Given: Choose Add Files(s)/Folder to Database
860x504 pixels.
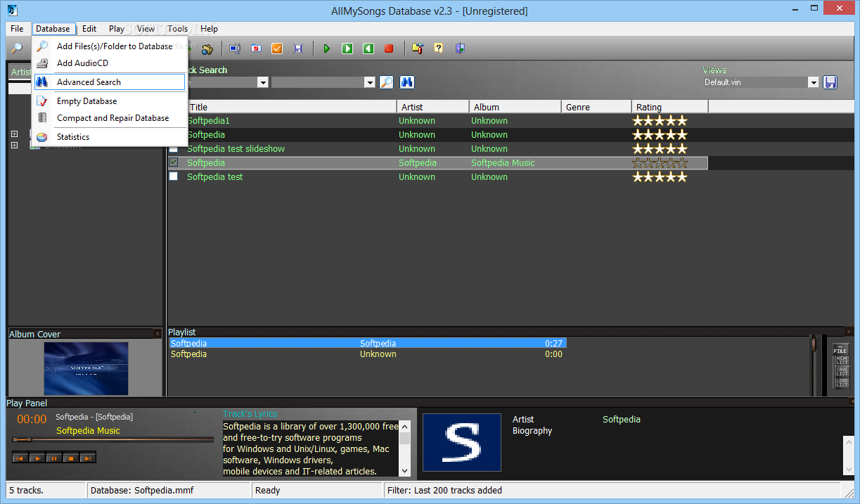Looking at the screenshot, I should tap(110, 46).
